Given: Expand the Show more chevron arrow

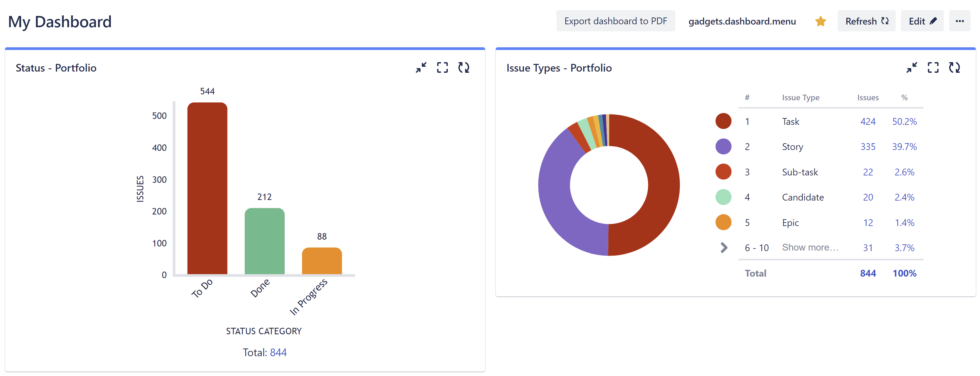Looking at the screenshot, I should [723, 248].
